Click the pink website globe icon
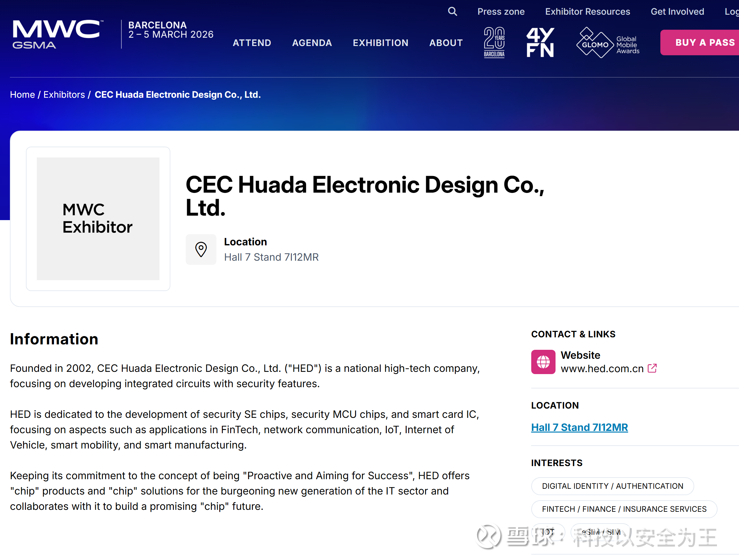Viewport: 739px width, 560px height. pos(543,362)
